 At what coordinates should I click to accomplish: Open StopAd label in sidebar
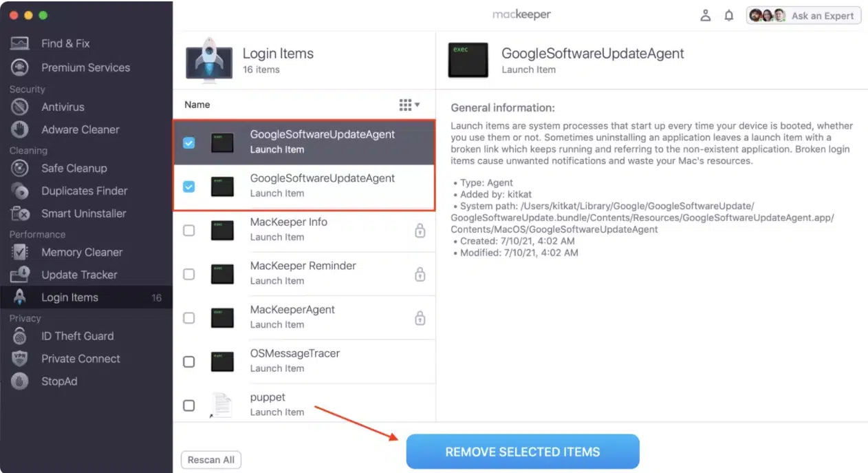[x=59, y=381]
